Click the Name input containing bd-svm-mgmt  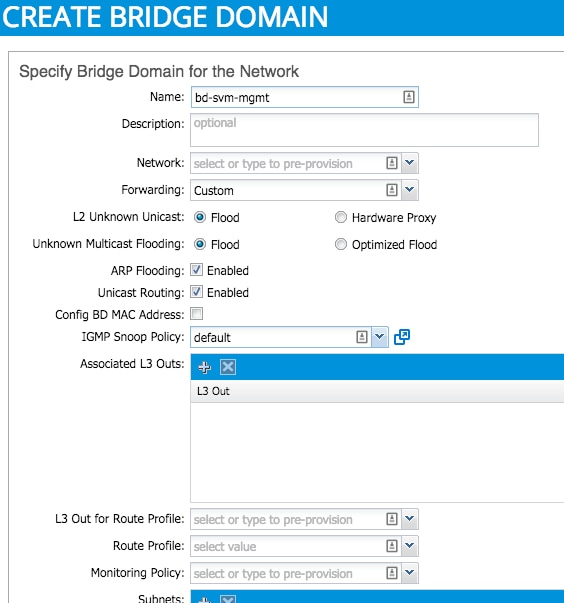[304, 97]
